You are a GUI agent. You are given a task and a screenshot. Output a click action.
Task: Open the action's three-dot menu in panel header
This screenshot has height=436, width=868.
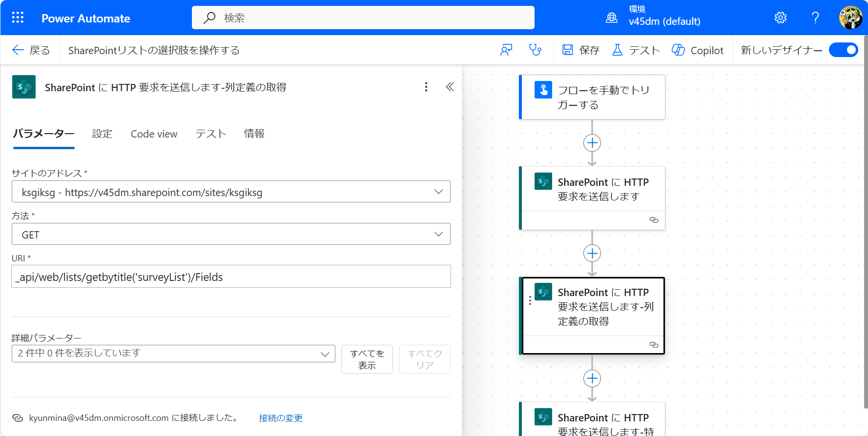click(x=426, y=87)
